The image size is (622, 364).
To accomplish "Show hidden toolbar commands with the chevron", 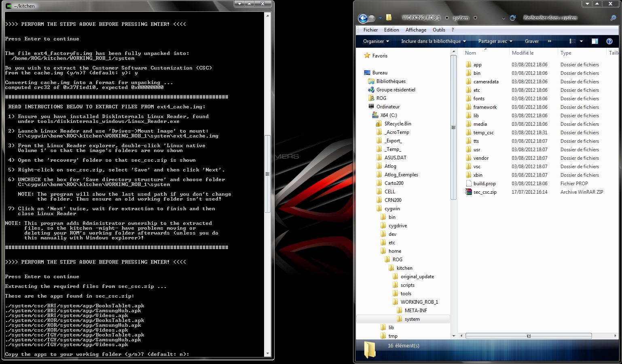I will pos(549,41).
